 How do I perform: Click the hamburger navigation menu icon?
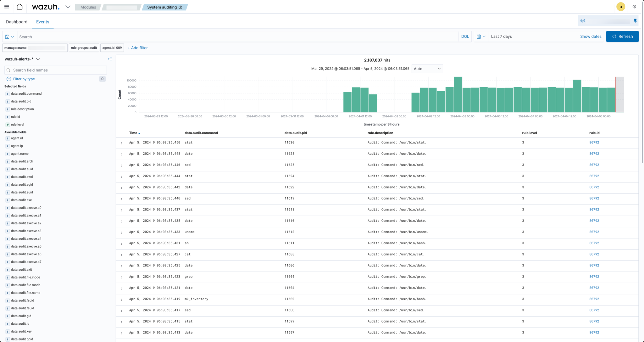point(7,7)
